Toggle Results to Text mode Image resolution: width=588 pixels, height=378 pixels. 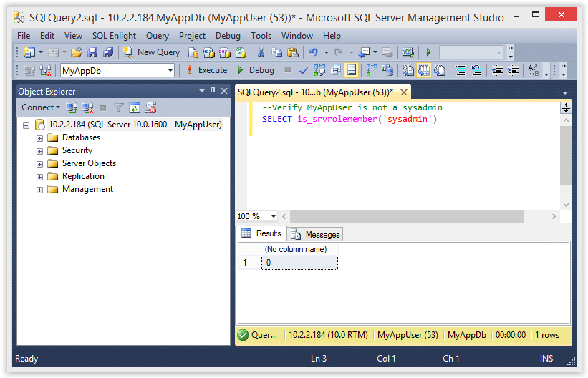tap(408, 70)
